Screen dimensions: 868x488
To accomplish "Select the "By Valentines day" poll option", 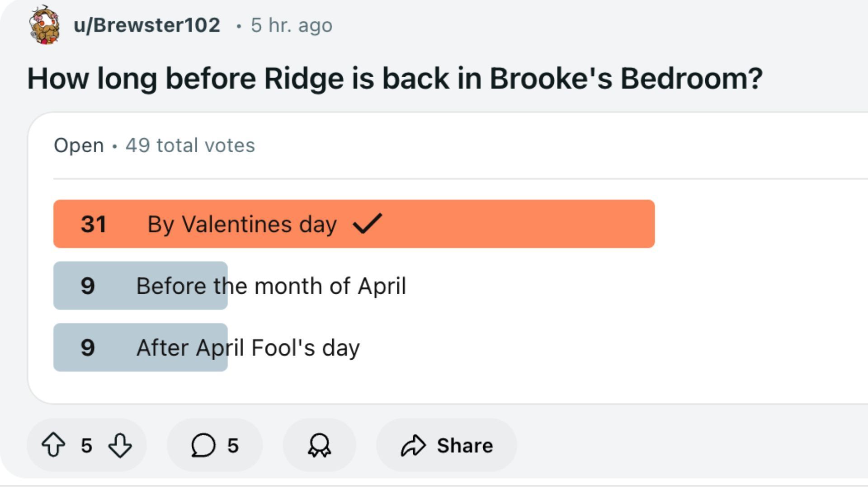I will pyautogui.click(x=242, y=224).
